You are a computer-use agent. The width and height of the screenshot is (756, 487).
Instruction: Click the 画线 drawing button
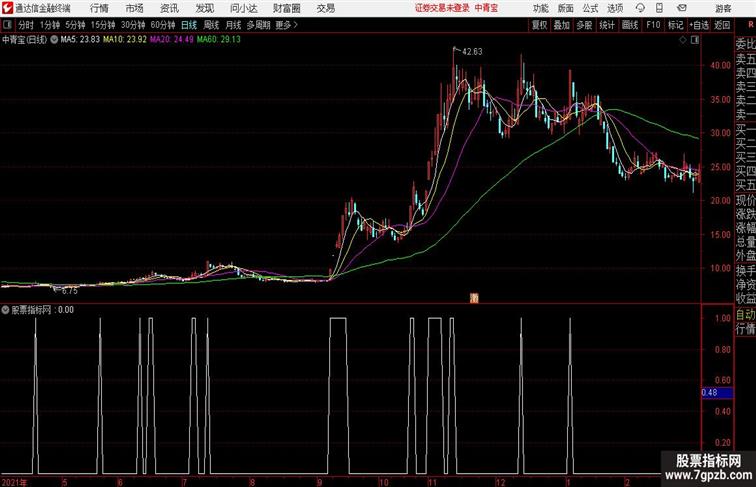click(x=630, y=25)
